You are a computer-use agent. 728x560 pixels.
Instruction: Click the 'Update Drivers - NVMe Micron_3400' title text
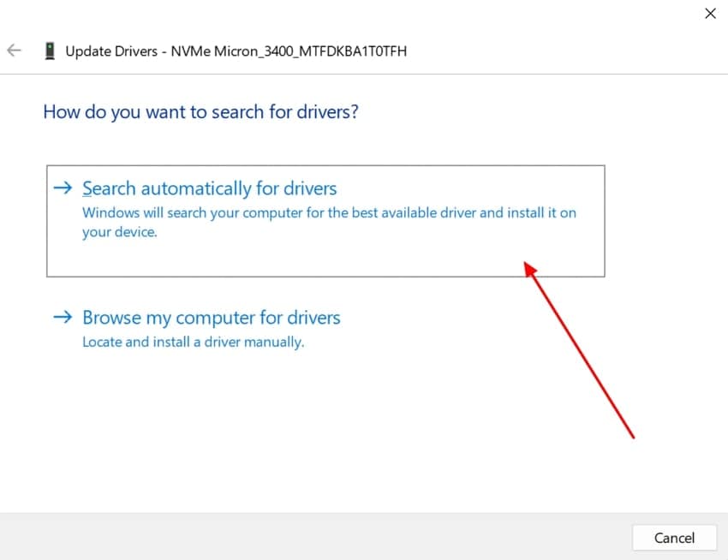pos(236,51)
